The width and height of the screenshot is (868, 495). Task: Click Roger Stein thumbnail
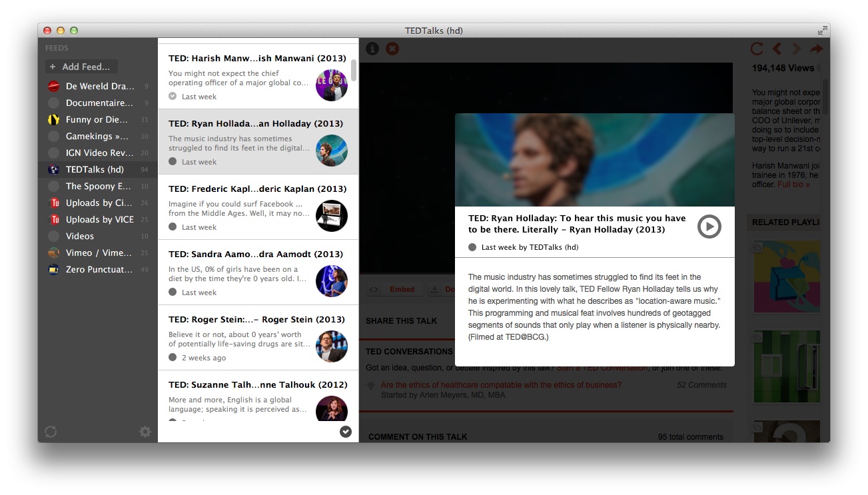(x=332, y=346)
